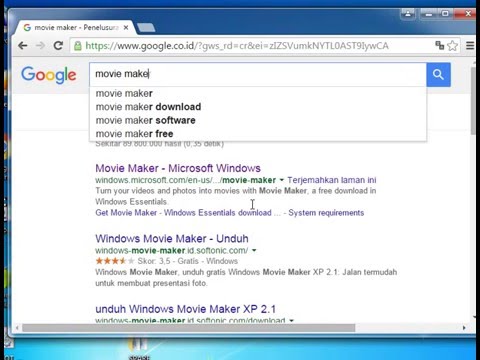This screenshot has height=360, width=480.
Task: Expand dropdown arrow beside softonic.com/download URL
Action: [292, 320]
